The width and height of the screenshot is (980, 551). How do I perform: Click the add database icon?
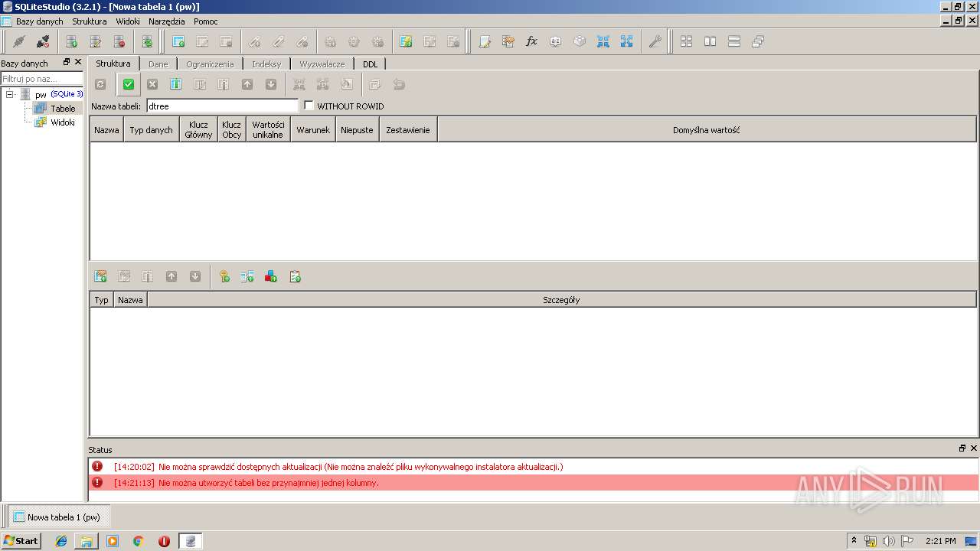72,41
